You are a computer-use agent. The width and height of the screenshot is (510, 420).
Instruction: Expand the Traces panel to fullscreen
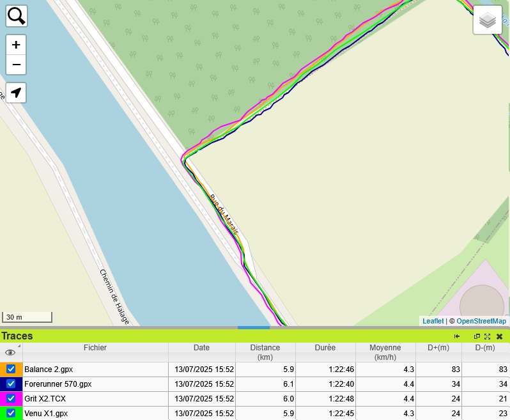(487, 336)
